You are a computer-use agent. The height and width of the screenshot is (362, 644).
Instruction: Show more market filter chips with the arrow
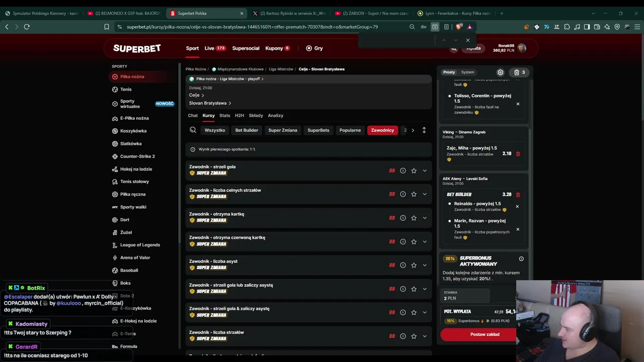[x=413, y=130]
